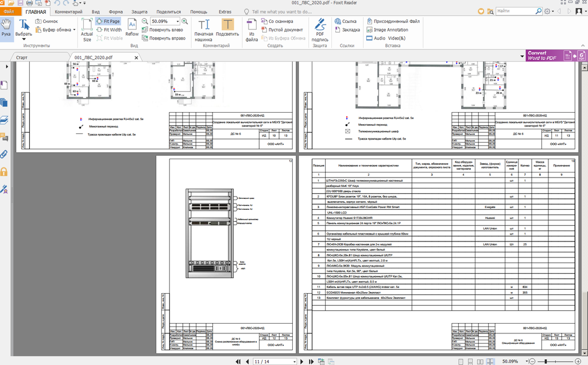Open the Bookmarks panel in left sidebar

5,85
